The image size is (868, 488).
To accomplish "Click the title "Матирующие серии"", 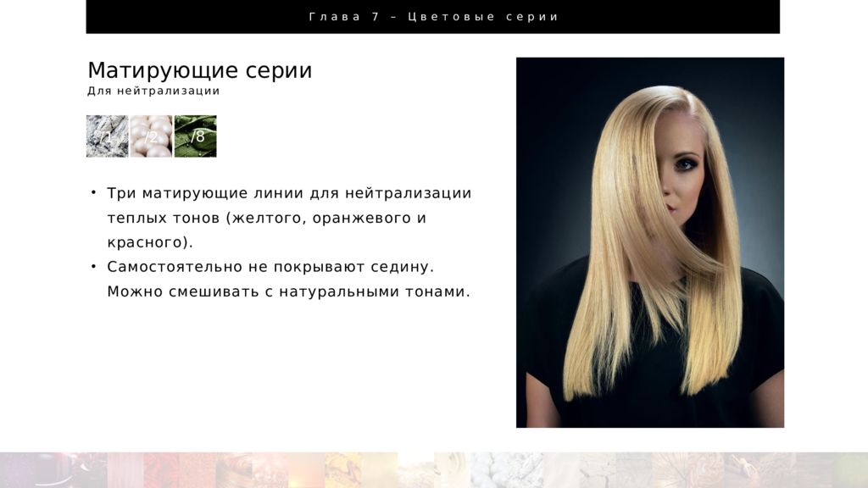I will tap(200, 70).
